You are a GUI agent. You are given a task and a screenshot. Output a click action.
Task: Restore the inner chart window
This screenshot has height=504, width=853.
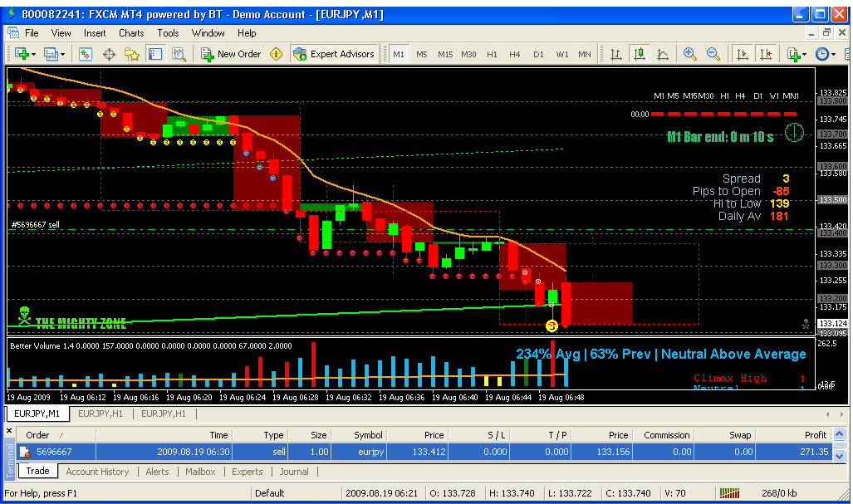point(827,32)
